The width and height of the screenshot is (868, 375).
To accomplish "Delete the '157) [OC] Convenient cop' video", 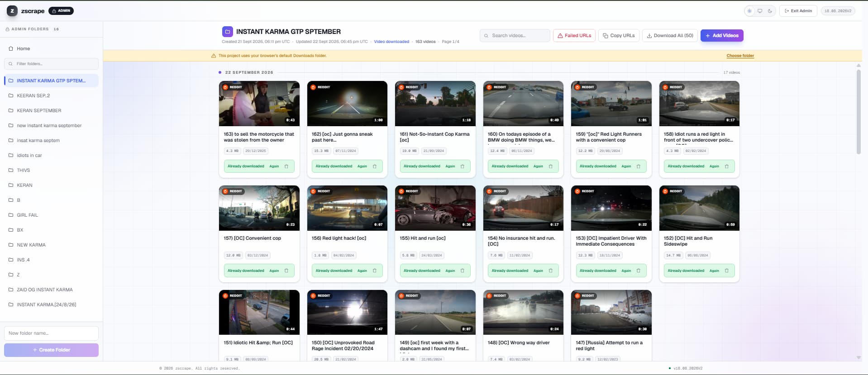I will tap(286, 271).
